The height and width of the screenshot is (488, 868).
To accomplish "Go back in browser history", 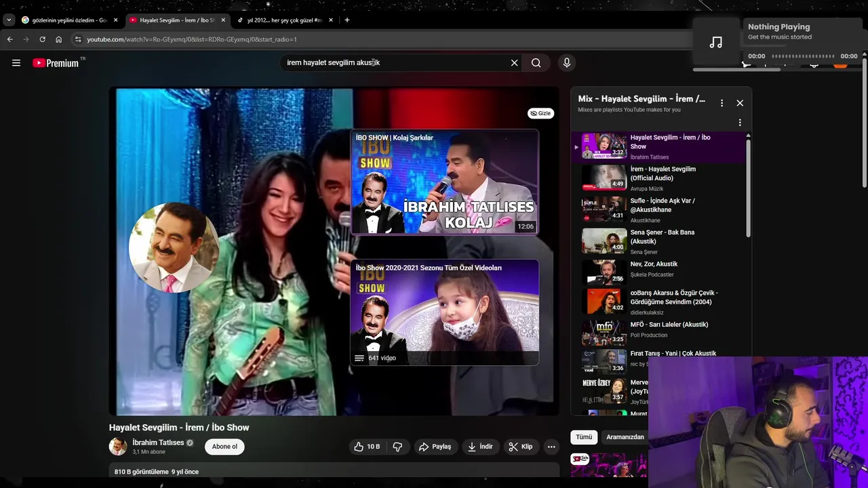I will (9, 39).
